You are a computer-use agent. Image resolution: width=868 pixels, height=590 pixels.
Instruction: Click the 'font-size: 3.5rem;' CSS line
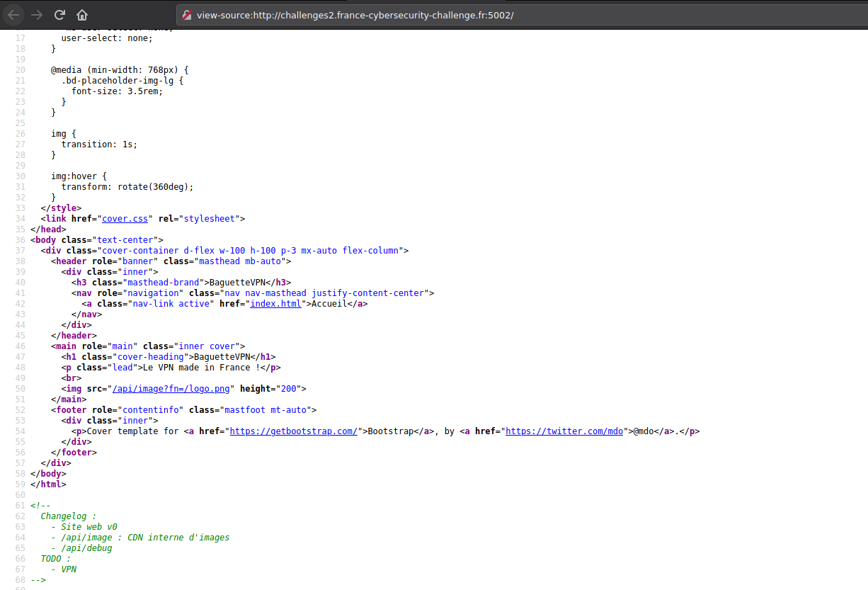118,91
